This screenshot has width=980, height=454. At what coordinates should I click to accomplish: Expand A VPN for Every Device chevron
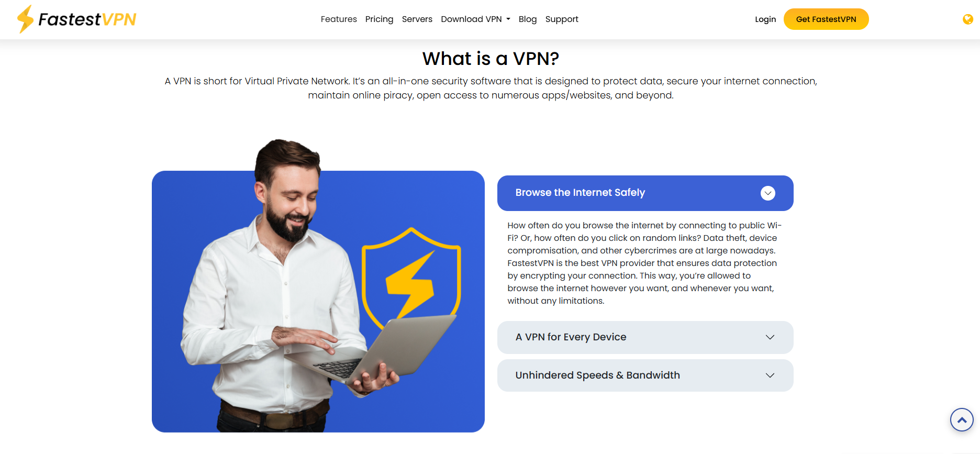click(x=770, y=337)
